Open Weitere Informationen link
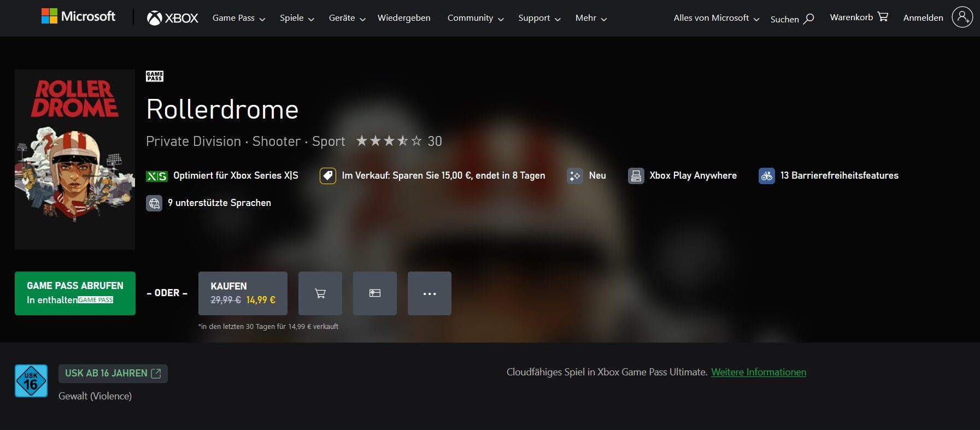This screenshot has width=980, height=430. (759, 372)
